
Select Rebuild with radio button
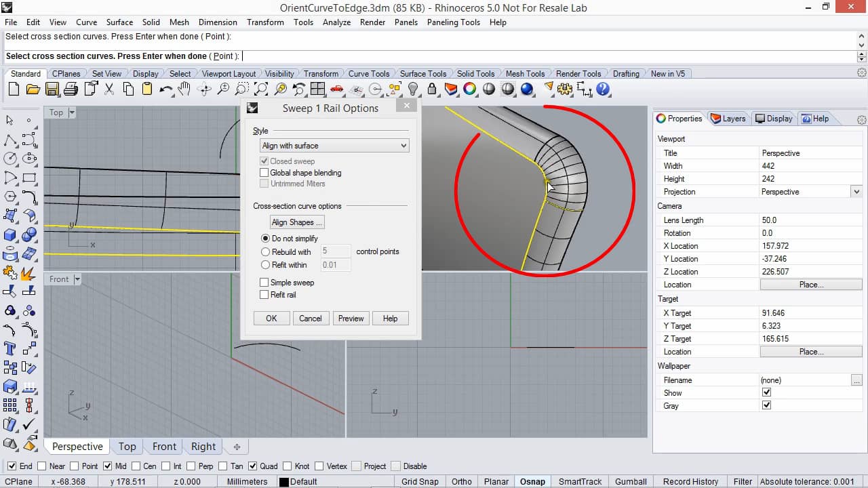[266, 252]
